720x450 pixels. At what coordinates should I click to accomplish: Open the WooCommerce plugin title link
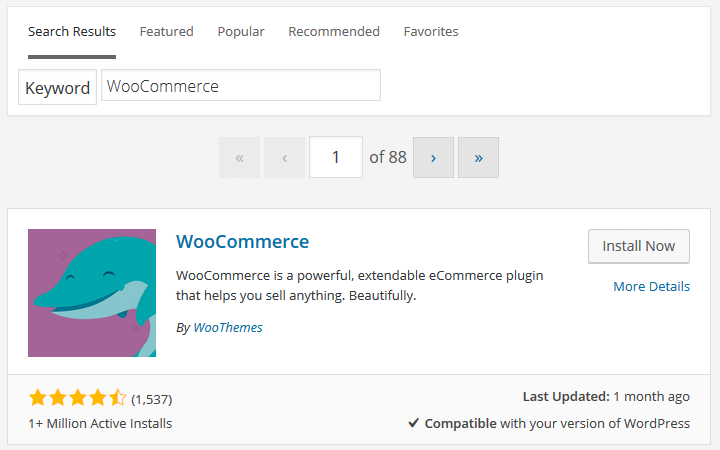tap(242, 241)
